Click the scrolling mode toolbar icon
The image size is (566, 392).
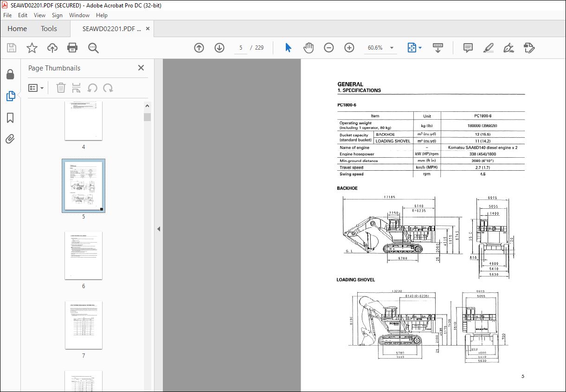point(438,48)
